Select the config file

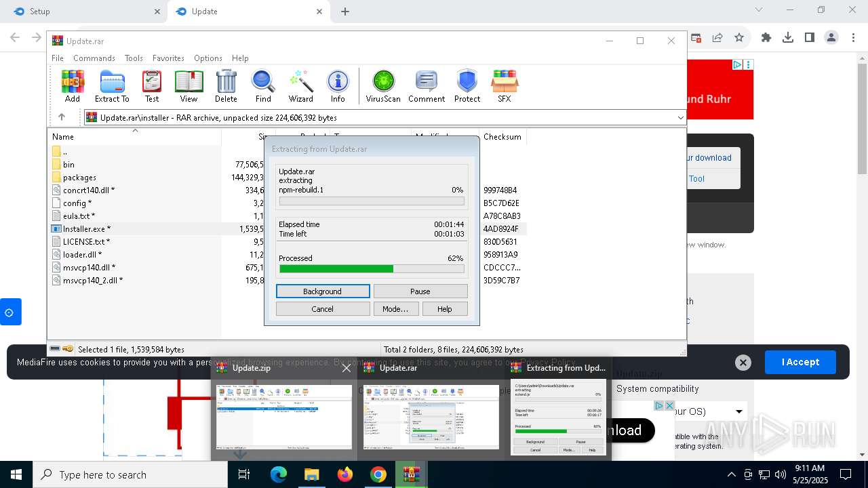pyautogui.click(x=77, y=203)
